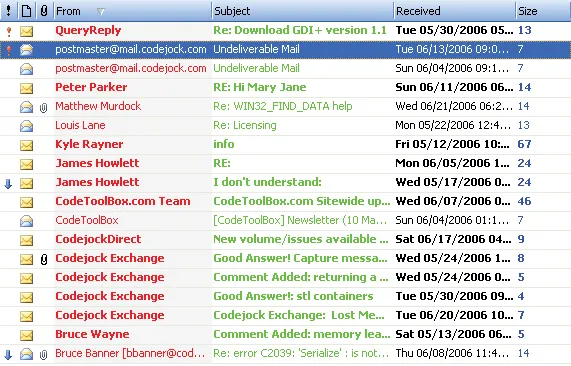Select sender Bruce Banner [bbanner@cod...

(130, 353)
